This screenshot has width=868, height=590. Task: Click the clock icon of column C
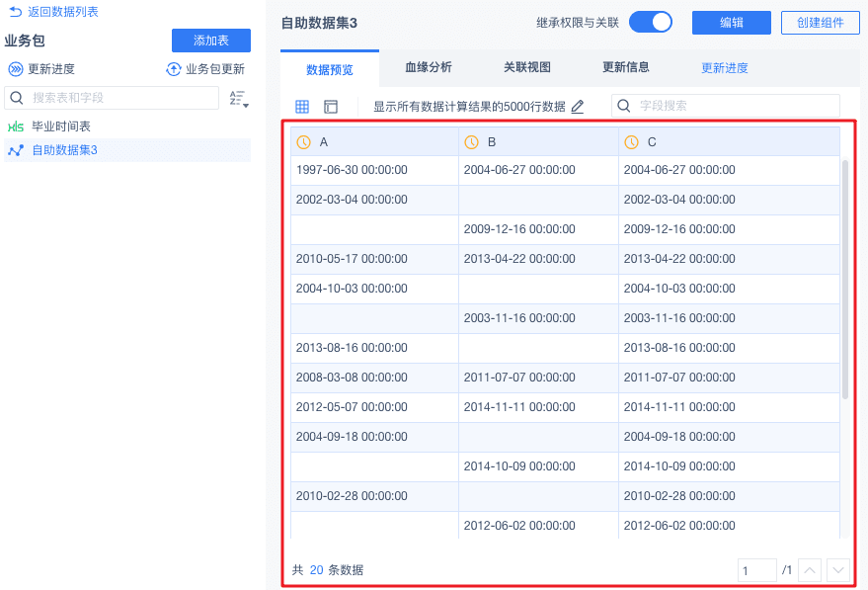click(632, 142)
